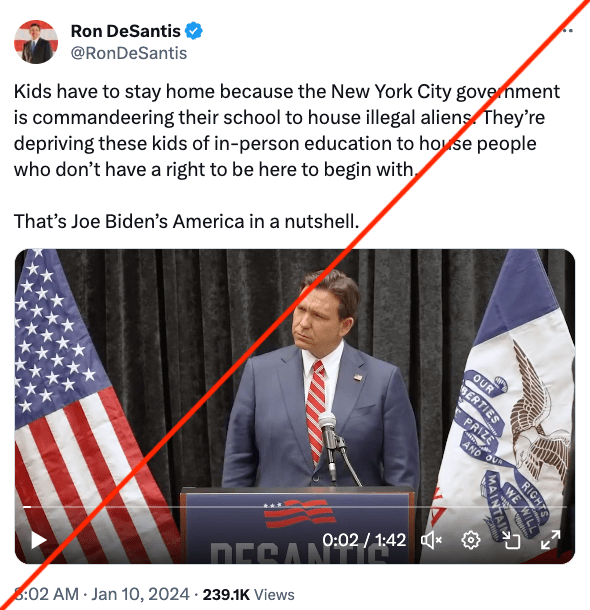This screenshot has width=590, height=610.
Task: Play the embedded video
Action: pos(39,540)
